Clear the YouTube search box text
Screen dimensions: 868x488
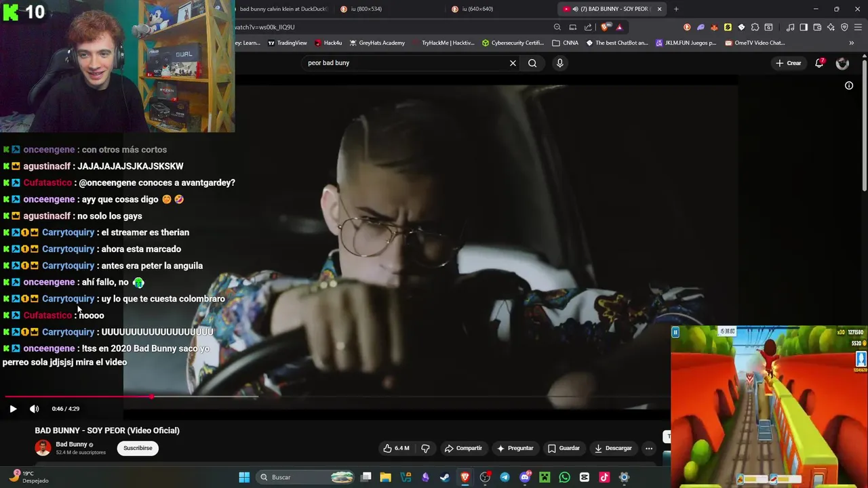pos(513,63)
